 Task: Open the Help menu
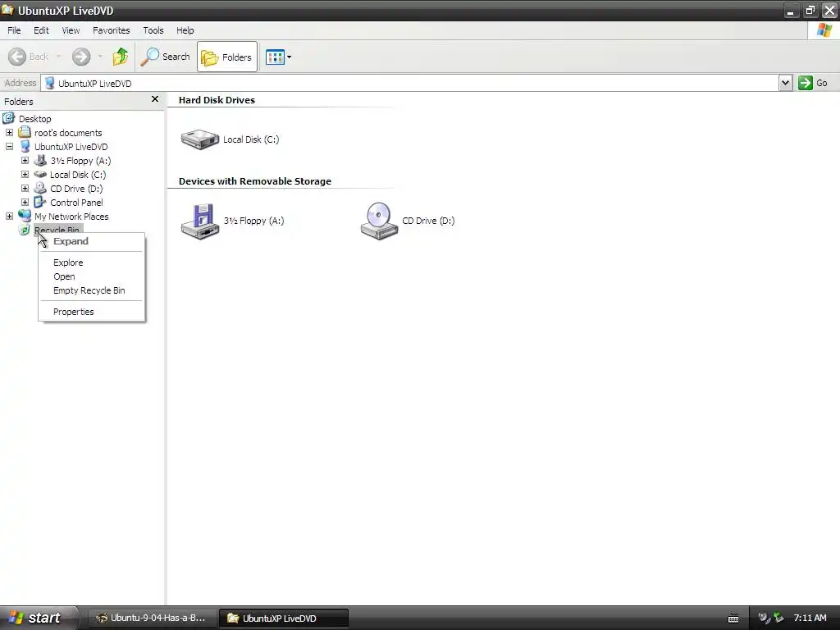click(x=185, y=30)
